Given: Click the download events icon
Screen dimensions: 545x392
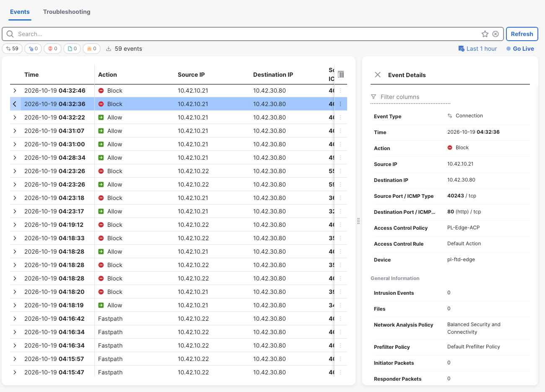Looking at the screenshot, I should pyautogui.click(x=109, y=49).
